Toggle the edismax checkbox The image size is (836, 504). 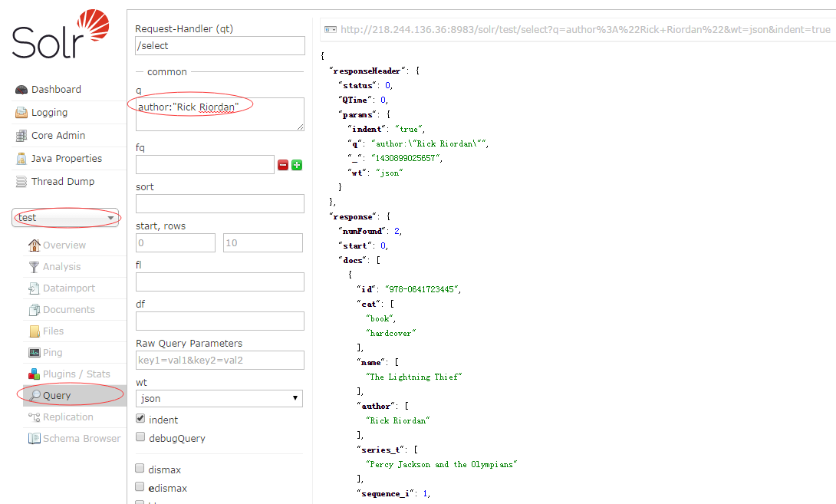click(140, 487)
